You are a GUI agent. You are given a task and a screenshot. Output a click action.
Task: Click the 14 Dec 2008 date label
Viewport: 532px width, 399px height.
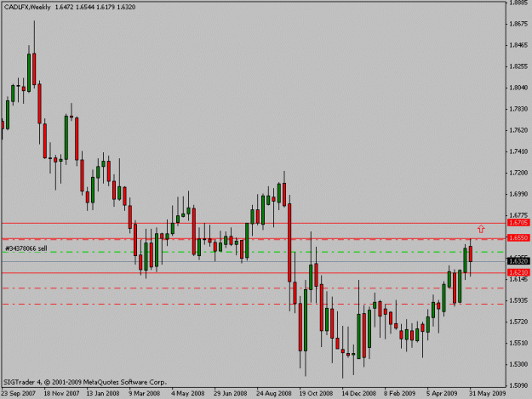click(x=358, y=394)
